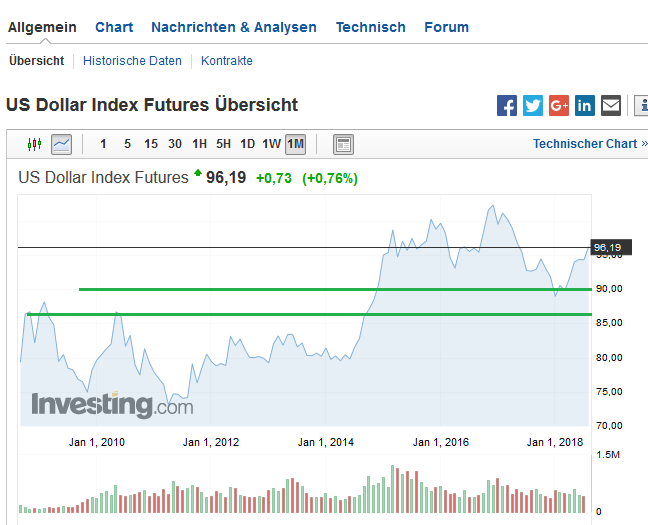Share on LinkedIn
The height and width of the screenshot is (525, 648).
pos(585,105)
